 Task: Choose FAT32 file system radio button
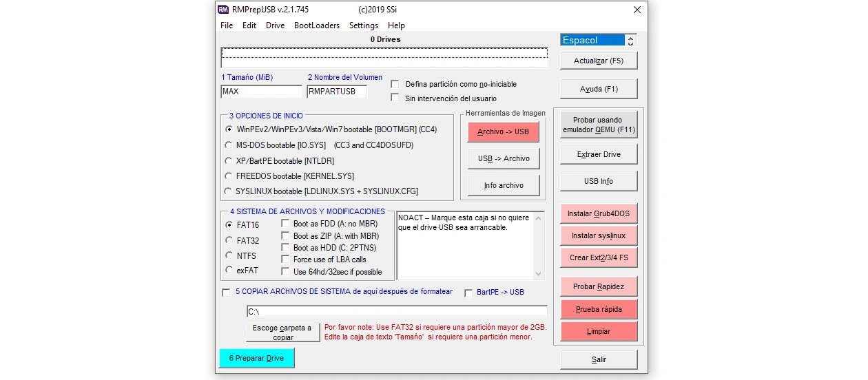point(229,240)
